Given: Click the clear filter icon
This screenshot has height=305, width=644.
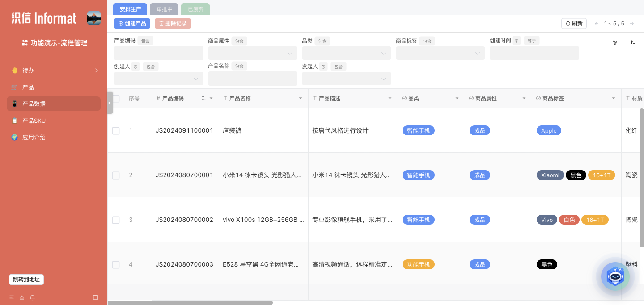Looking at the screenshot, I should (x=615, y=42).
